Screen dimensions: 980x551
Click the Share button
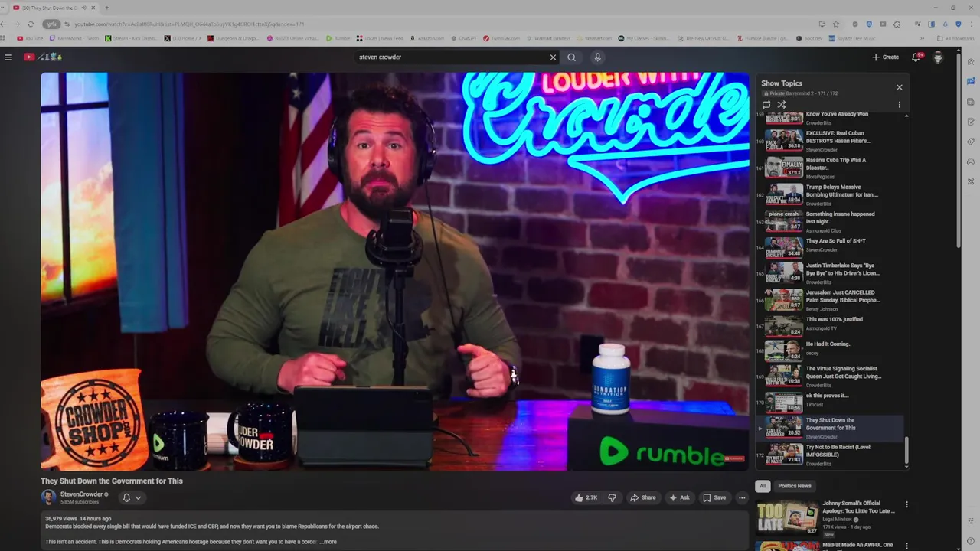coord(643,497)
